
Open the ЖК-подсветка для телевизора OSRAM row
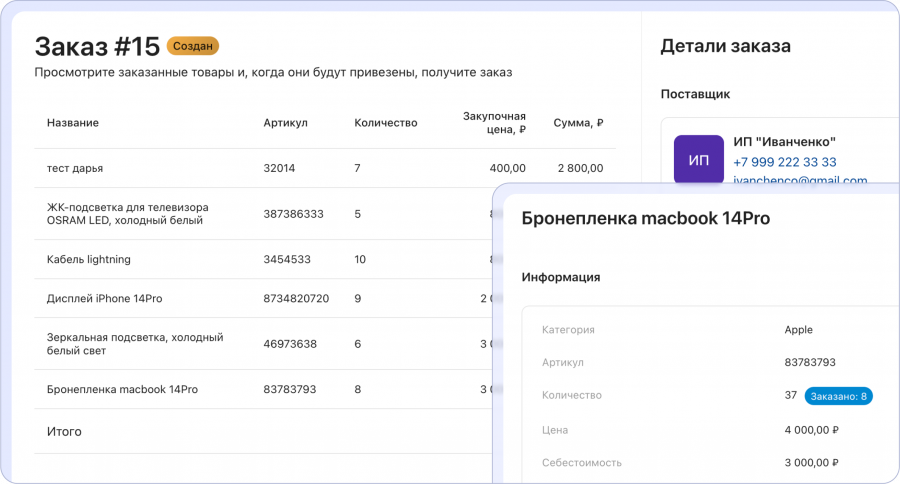(x=263, y=214)
